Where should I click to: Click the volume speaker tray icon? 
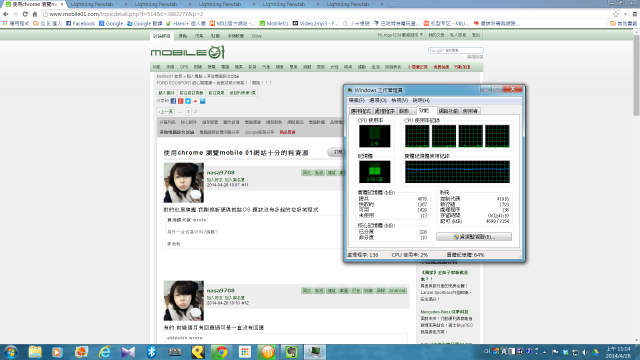pos(585,352)
